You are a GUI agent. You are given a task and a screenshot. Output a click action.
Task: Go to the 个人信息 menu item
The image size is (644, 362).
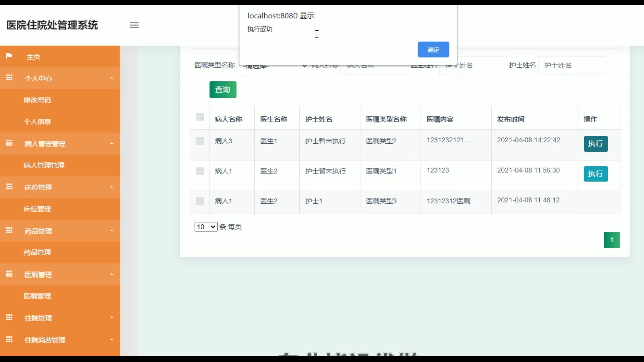coord(37,122)
